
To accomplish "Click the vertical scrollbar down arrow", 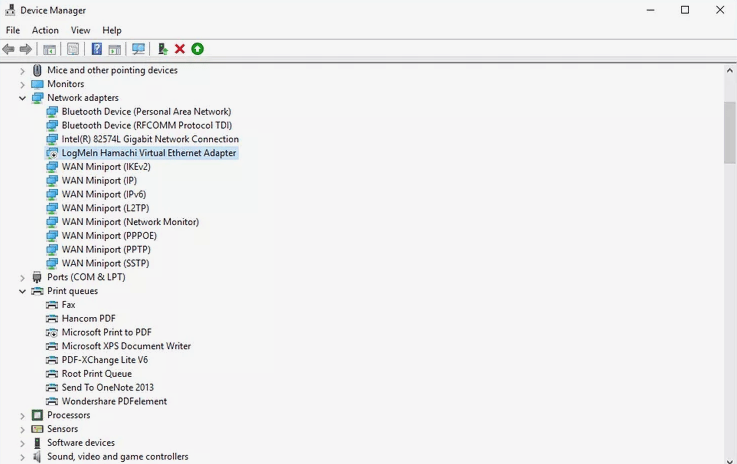I will (x=729, y=456).
